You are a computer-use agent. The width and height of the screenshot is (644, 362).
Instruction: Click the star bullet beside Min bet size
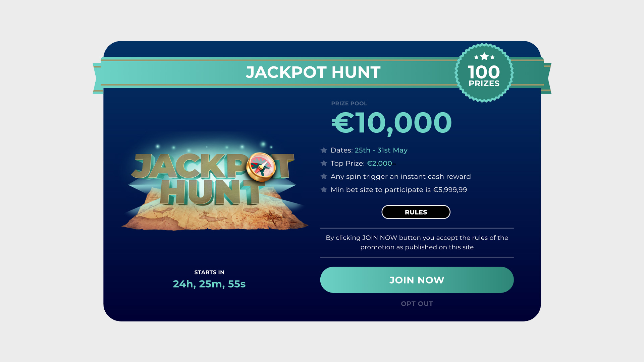click(x=324, y=190)
